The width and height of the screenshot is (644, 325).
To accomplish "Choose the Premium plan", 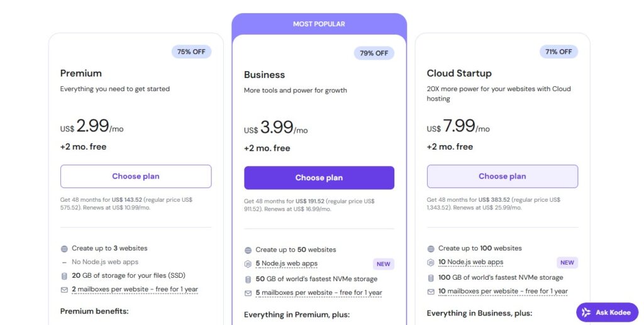I will (136, 177).
